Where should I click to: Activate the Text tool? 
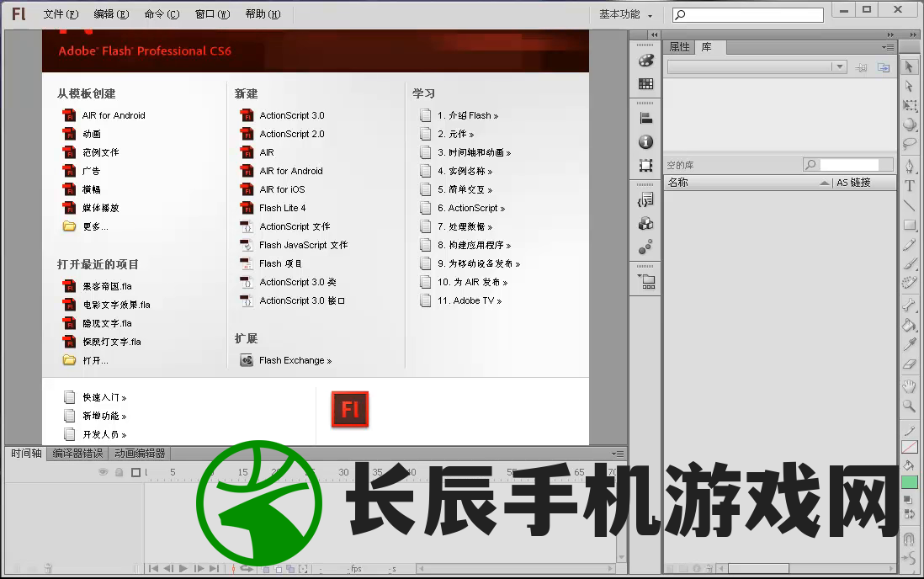[909, 185]
